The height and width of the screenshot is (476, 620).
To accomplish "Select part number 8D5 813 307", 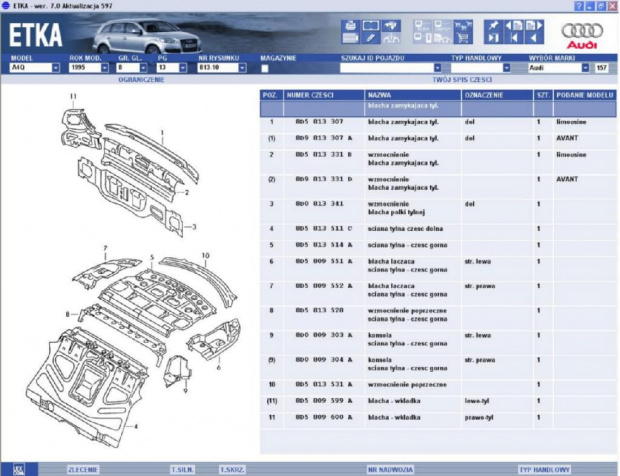I will (319, 122).
